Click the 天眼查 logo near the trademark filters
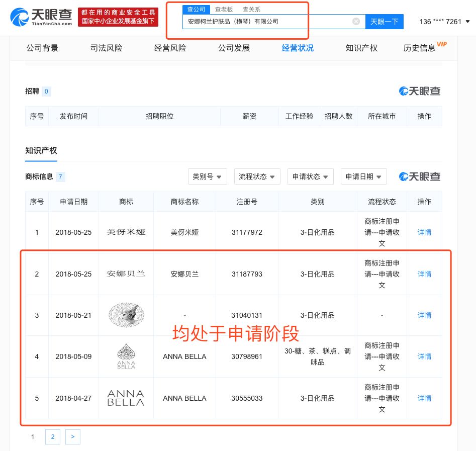The width and height of the screenshot is (476, 451). [x=419, y=176]
